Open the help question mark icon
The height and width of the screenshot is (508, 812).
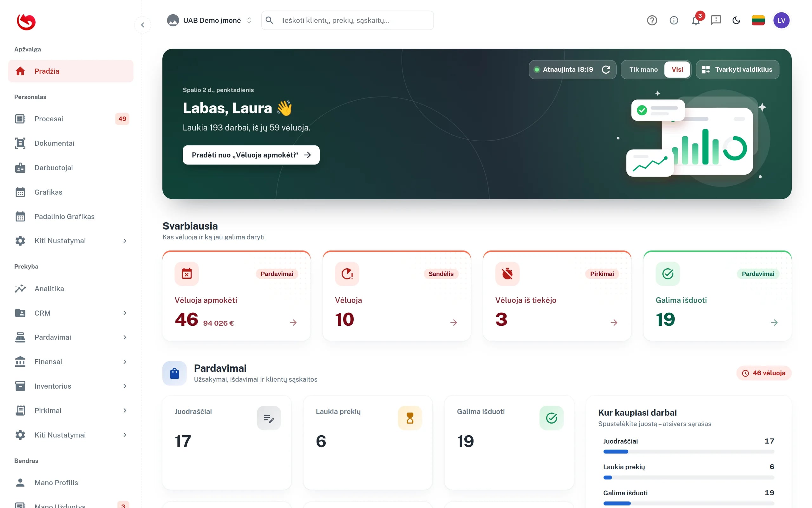[652, 21]
